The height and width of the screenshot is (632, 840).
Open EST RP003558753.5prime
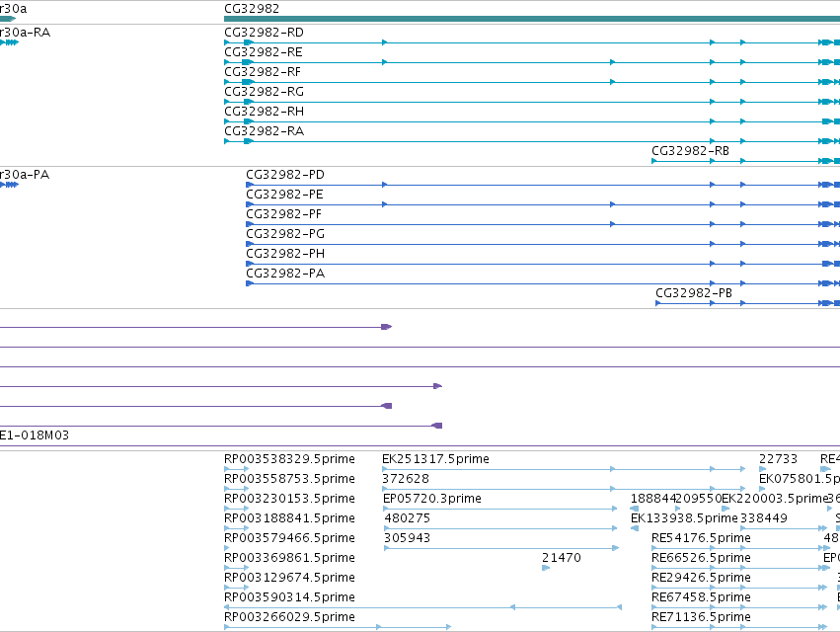click(x=289, y=479)
